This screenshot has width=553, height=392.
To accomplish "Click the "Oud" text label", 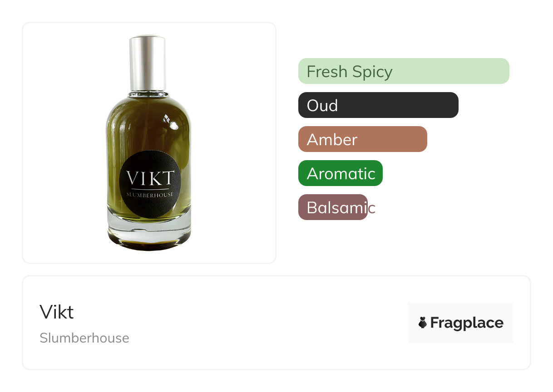I will 322,106.
